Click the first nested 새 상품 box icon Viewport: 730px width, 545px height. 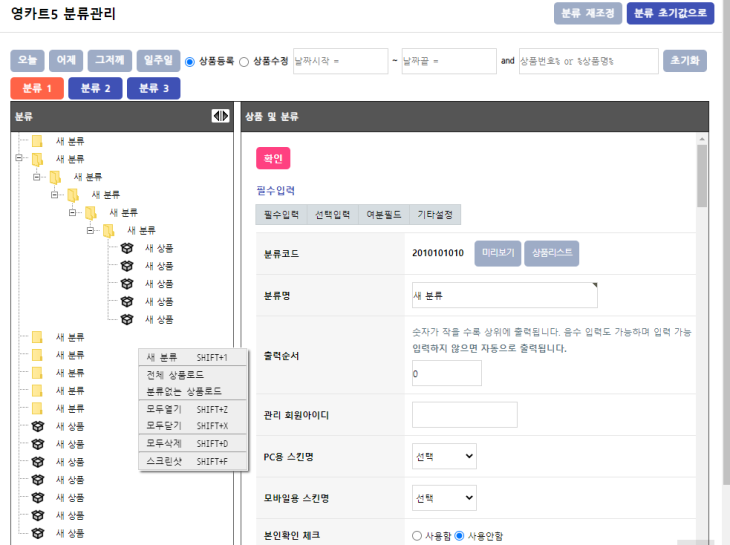pyautogui.click(x=127, y=248)
